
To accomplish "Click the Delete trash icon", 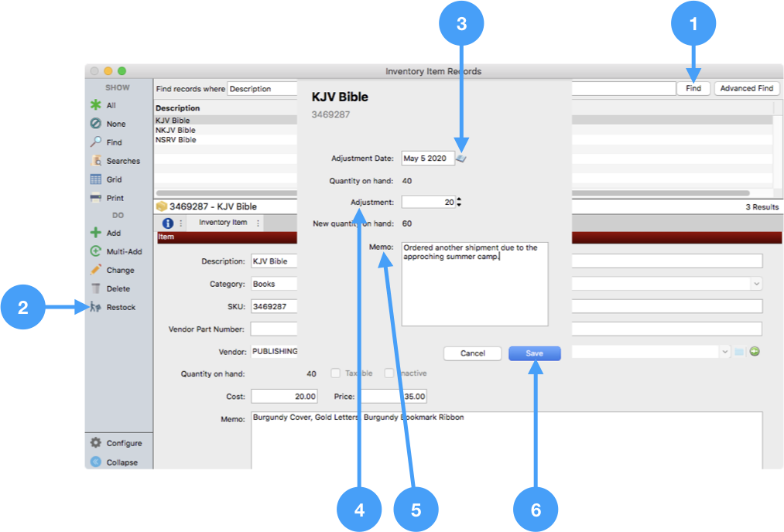I will coord(96,288).
